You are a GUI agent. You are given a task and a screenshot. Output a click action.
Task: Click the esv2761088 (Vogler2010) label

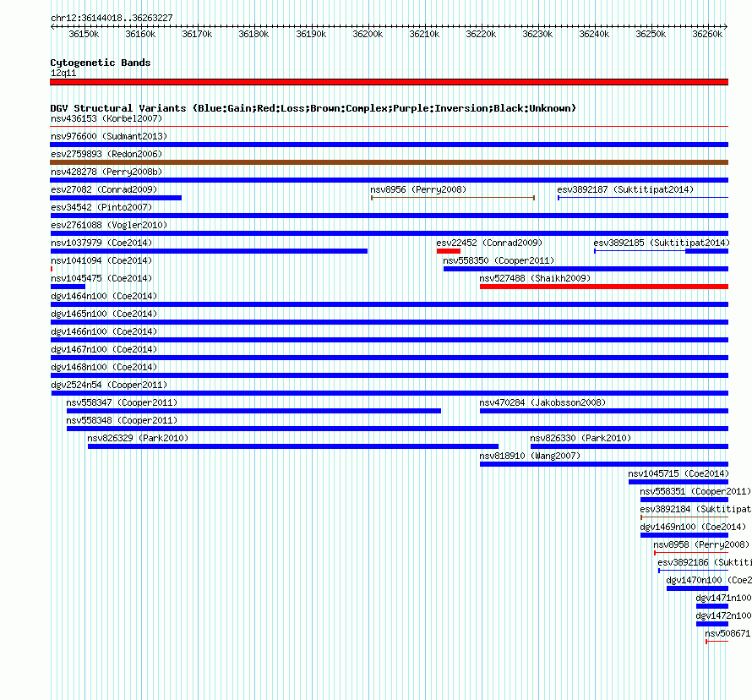tap(109, 225)
